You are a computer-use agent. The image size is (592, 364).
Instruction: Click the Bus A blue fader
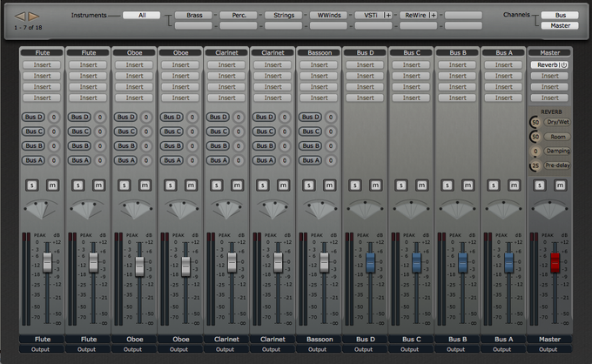pyautogui.click(x=509, y=262)
